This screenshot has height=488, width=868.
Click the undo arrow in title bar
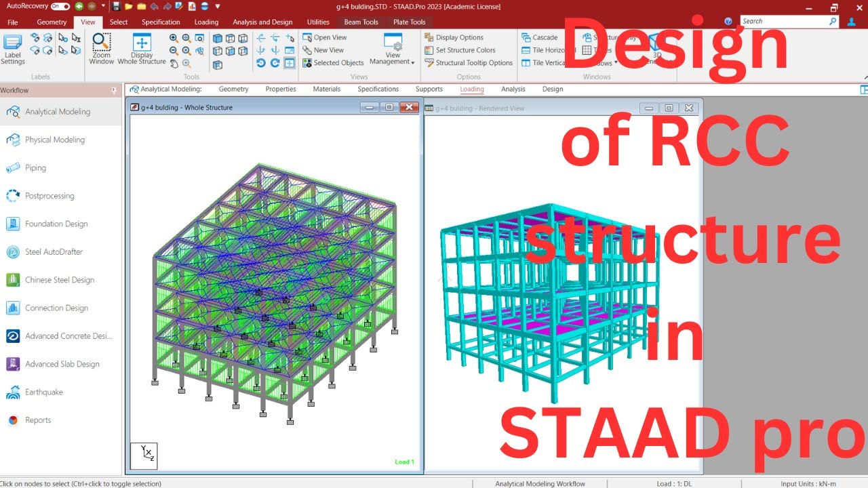153,6
